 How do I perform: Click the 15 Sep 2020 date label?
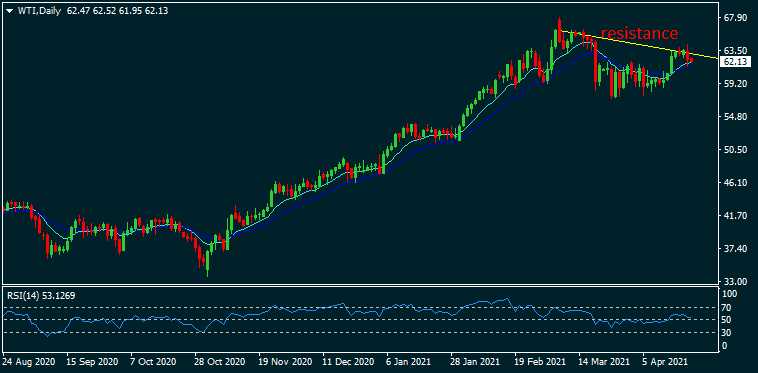tap(92, 361)
